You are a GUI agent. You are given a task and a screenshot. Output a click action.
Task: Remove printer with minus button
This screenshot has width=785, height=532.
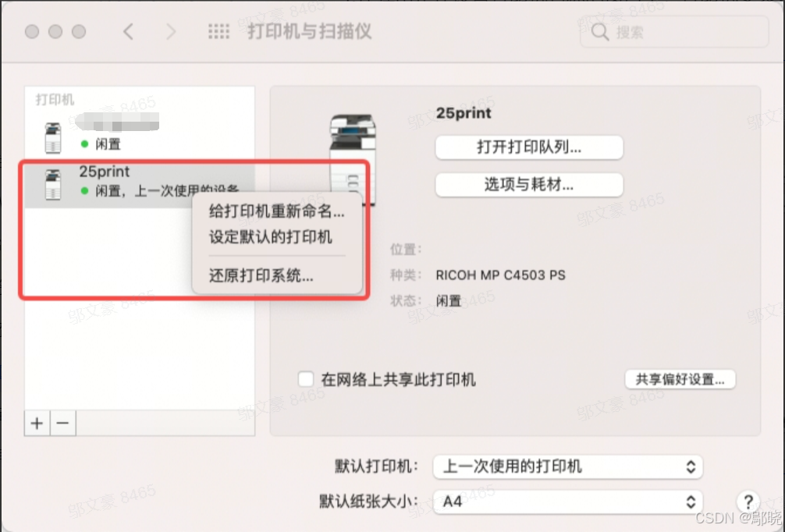pyautogui.click(x=62, y=424)
